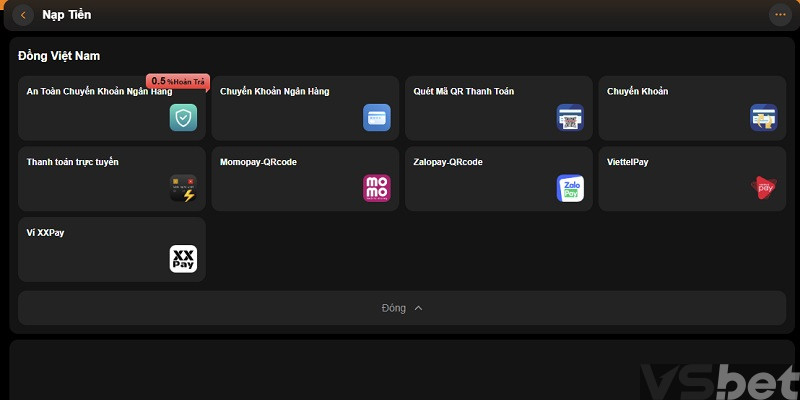This screenshot has height=400, width=800.
Task: Select the Thanh toán trực tuyến label
Action: (72, 162)
